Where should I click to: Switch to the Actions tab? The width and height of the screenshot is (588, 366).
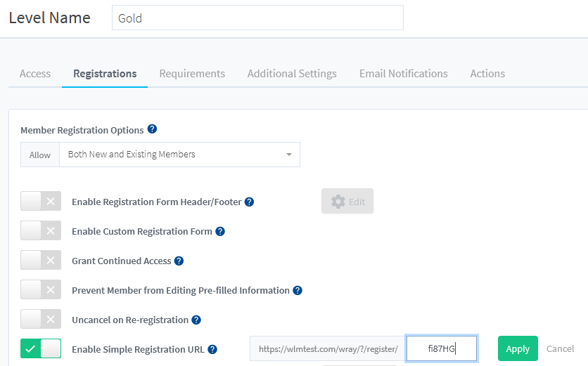[487, 74]
